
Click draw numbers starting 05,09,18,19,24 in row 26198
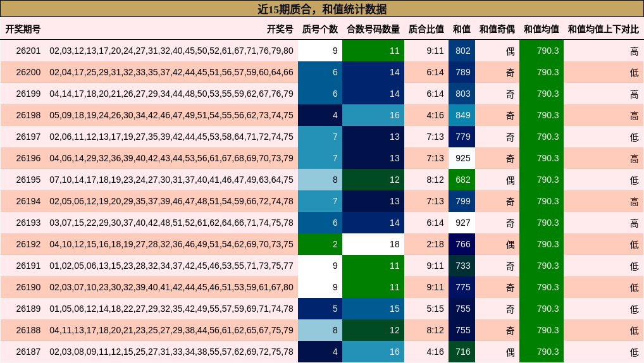pyautogui.click(x=171, y=115)
